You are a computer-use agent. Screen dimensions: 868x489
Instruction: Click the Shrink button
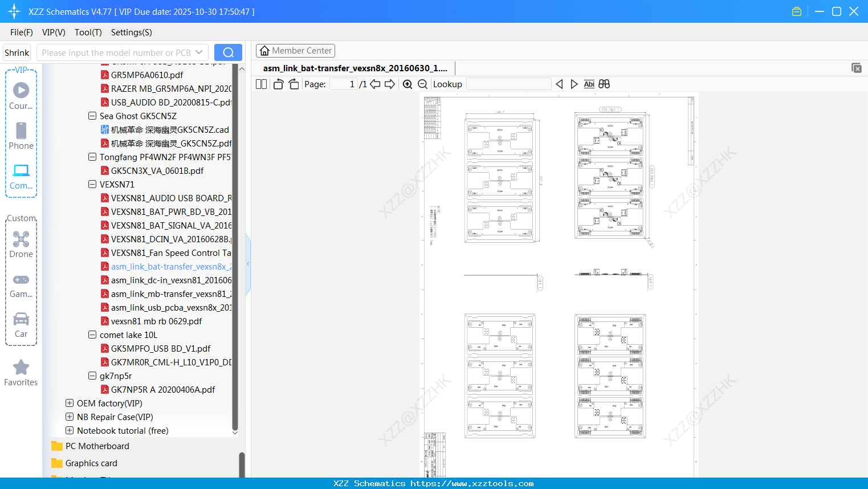click(17, 52)
